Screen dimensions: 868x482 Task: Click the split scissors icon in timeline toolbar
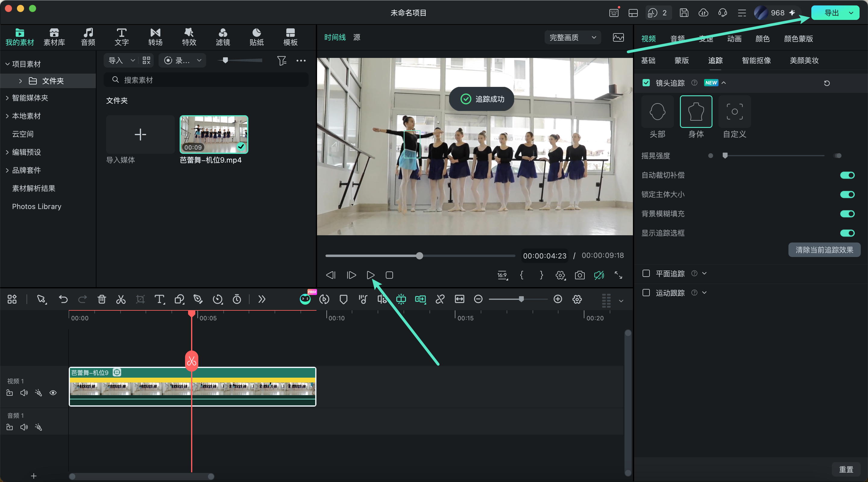pos(121,299)
